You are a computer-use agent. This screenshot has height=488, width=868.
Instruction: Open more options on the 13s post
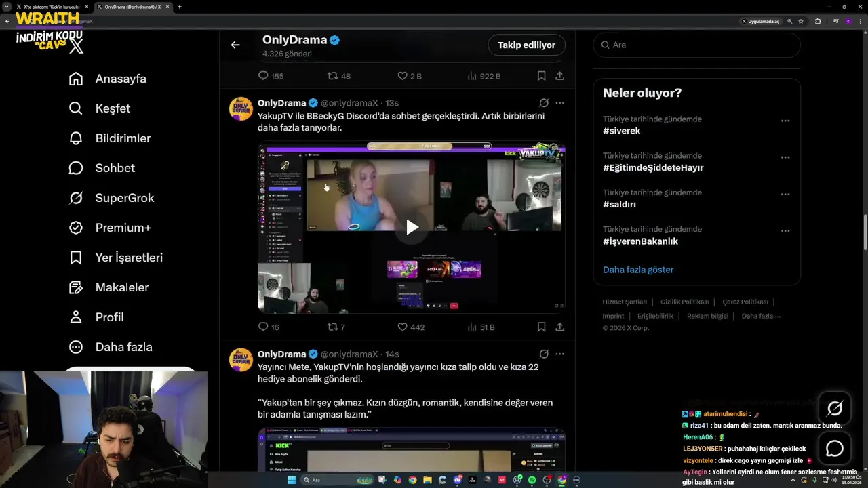(x=559, y=103)
